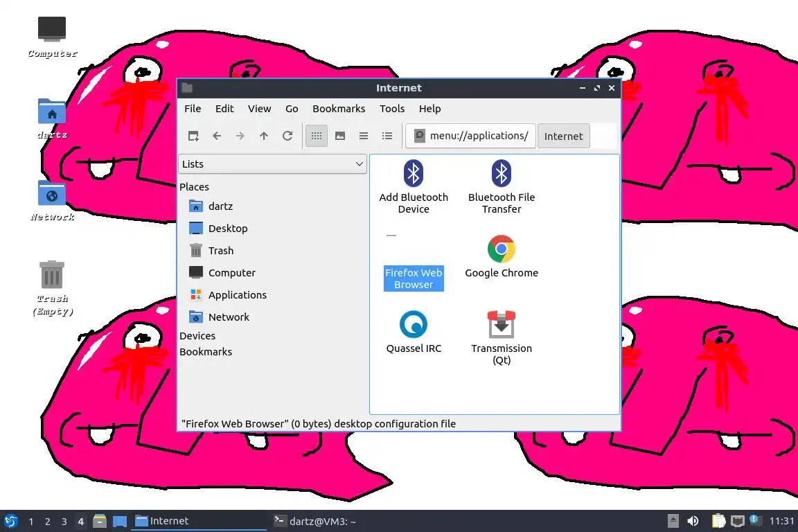Open a new tab using the toolbar icon
This screenshot has width=798, height=532.
[x=193, y=136]
